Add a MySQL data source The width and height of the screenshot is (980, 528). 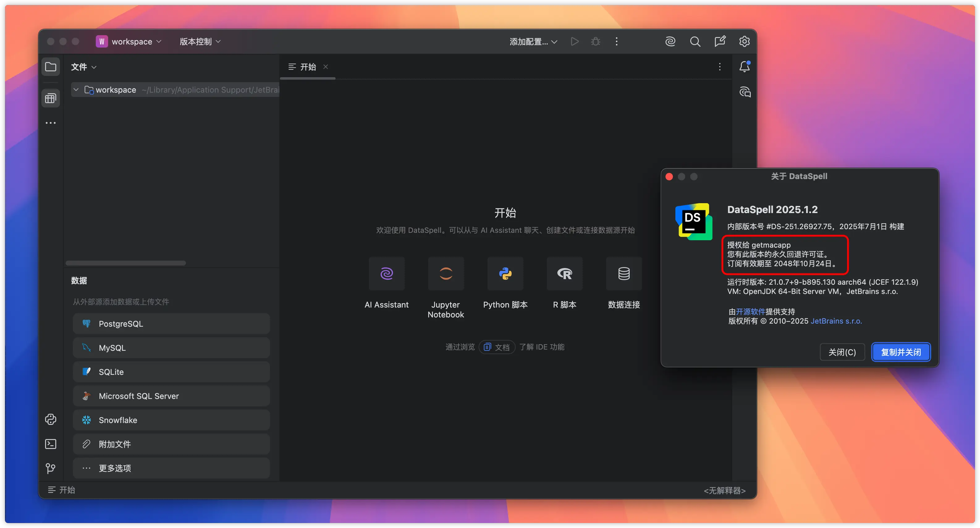pos(171,348)
